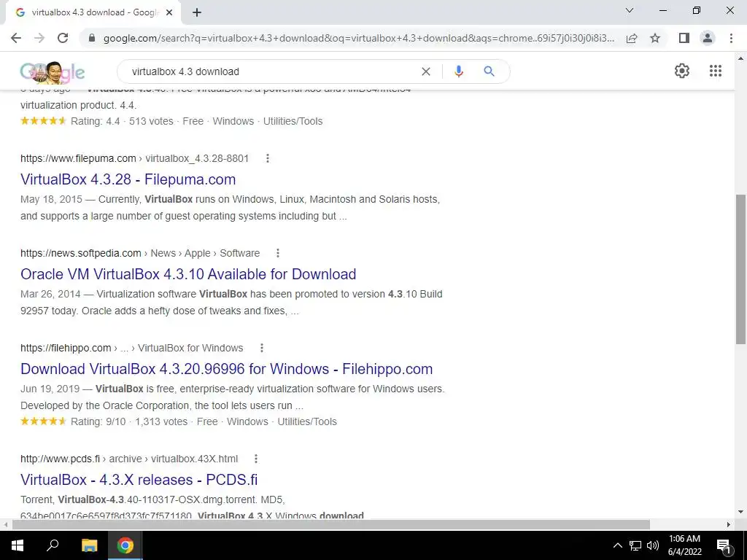Open VirtualBox - 4.3.X releases PCDS.fi link
The width and height of the screenshot is (747, 560).
[139, 480]
